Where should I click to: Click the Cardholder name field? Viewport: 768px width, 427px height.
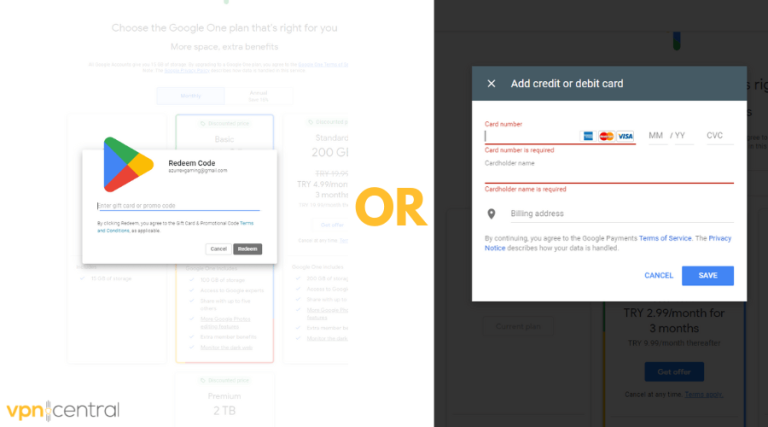click(x=608, y=175)
